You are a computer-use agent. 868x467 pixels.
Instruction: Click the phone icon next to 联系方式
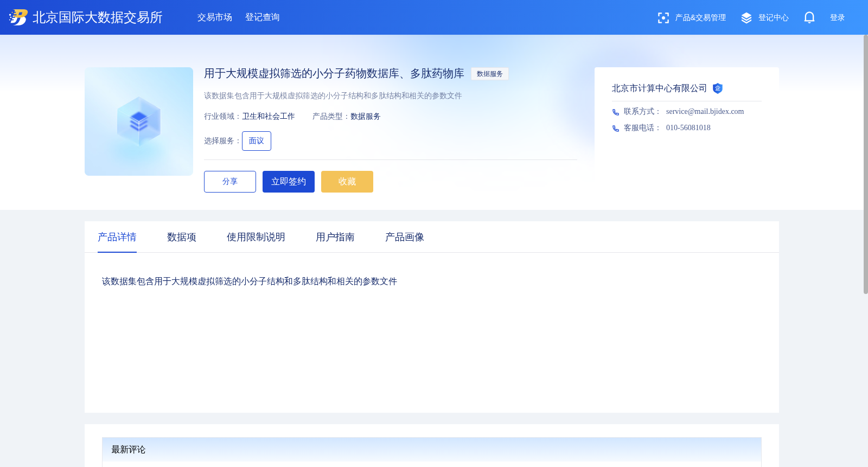tap(616, 112)
